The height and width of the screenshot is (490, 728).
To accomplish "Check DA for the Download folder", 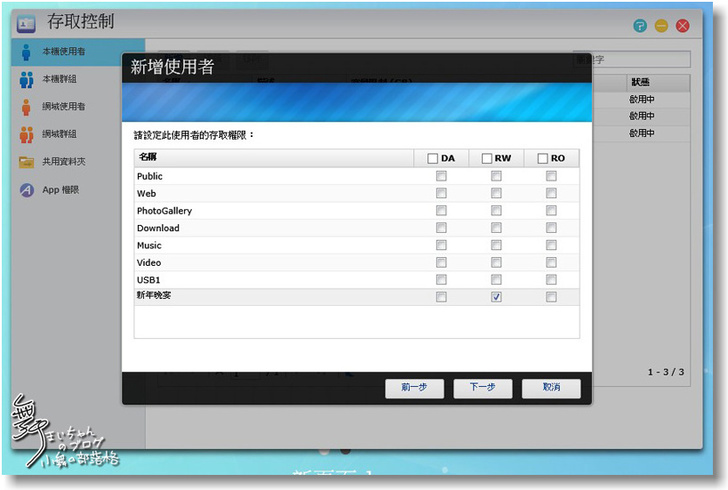I will coord(441,228).
